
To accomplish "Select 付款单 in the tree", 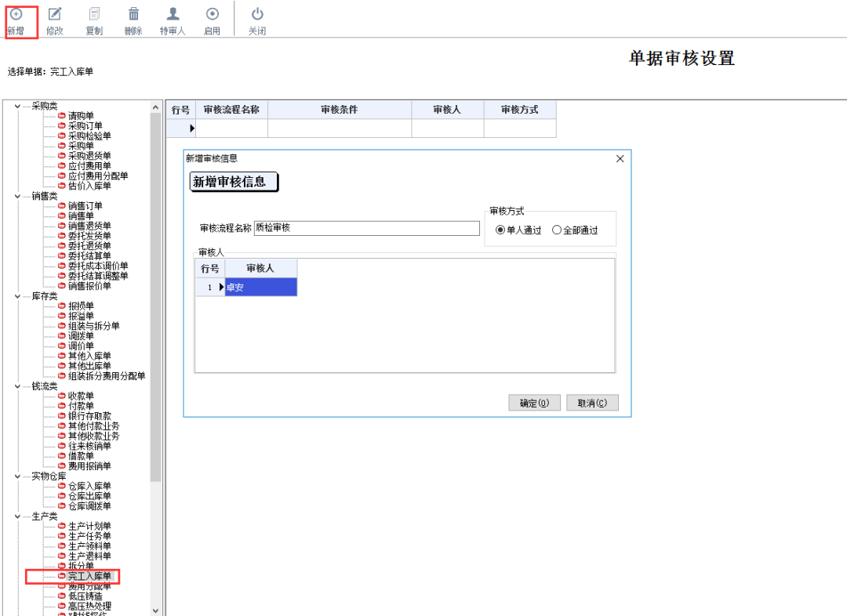I will click(x=81, y=406).
